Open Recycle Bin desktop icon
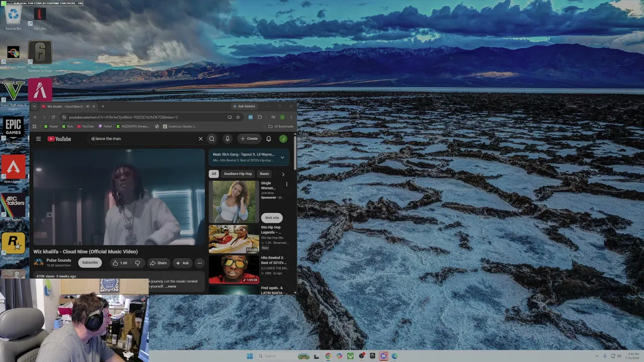 click(x=13, y=19)
